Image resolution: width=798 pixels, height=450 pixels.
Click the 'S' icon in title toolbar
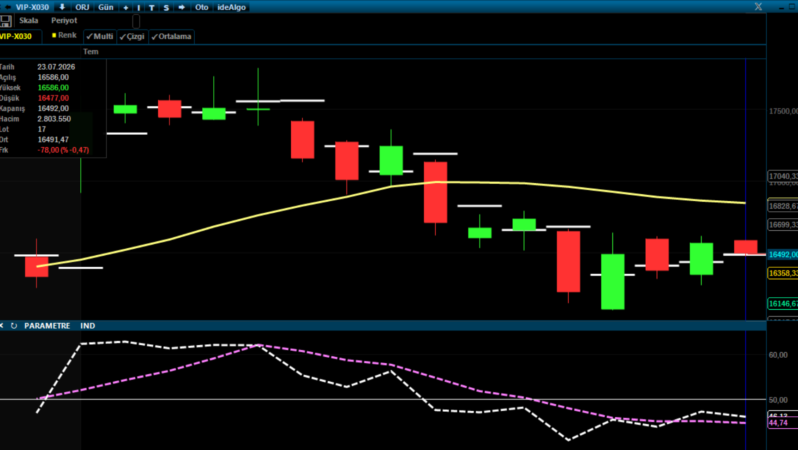[166, 8]
